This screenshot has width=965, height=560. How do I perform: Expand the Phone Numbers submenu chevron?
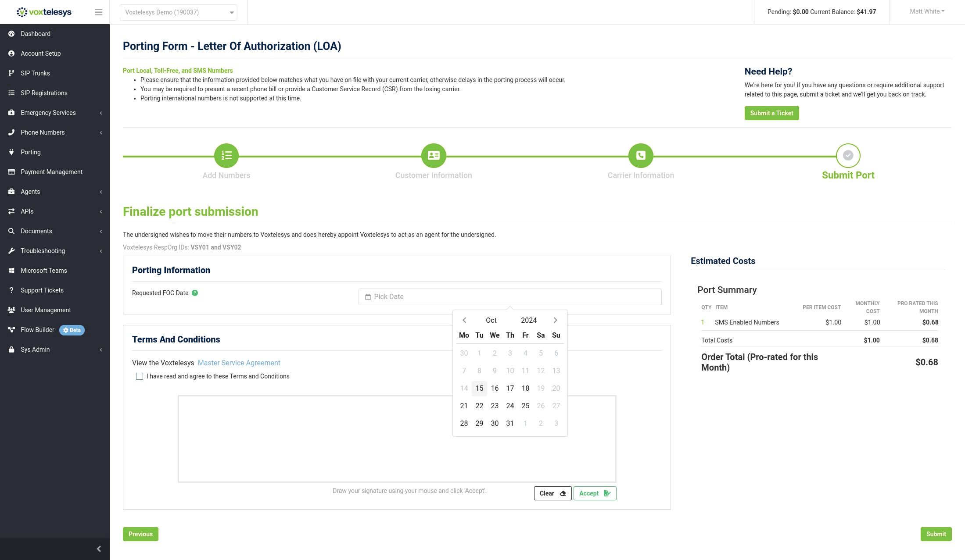tap(101, 133)
